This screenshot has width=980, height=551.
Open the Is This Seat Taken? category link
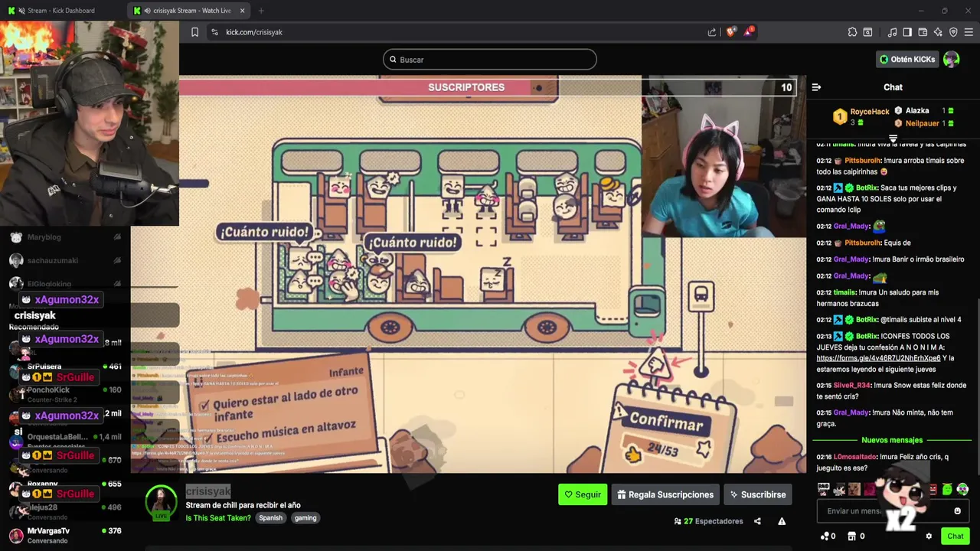click(x=218, y=518)
